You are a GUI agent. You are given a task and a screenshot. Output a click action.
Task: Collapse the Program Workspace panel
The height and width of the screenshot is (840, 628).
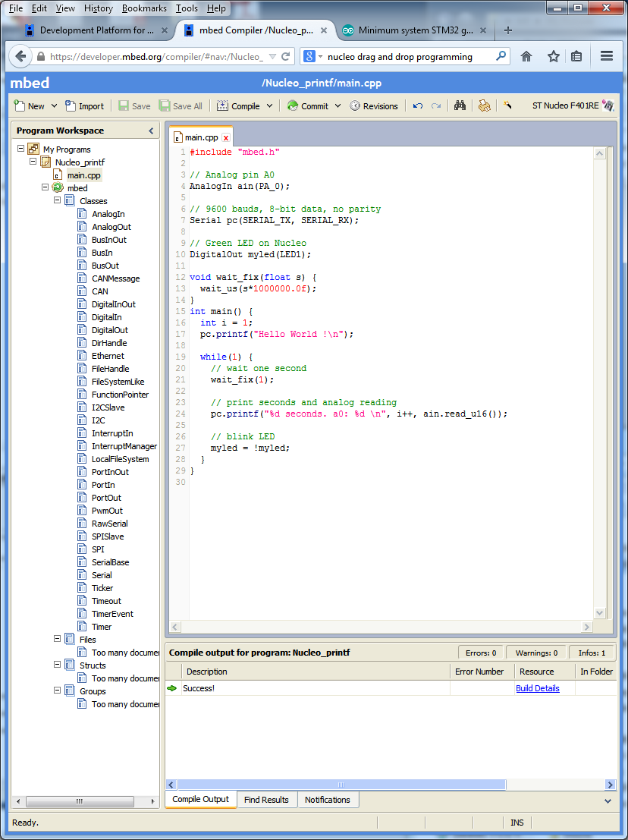(151, 131)
